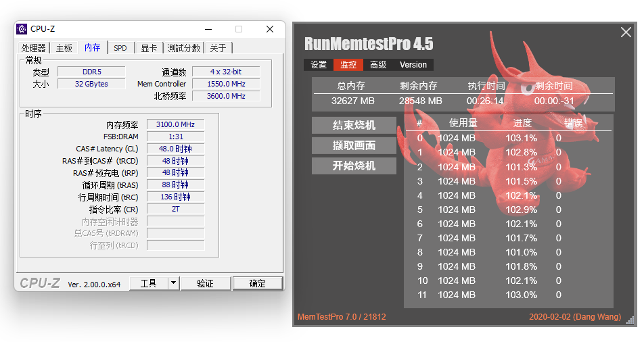
Task: Click the 28548 MB remaining memory value
Action: tap(420, 101)
